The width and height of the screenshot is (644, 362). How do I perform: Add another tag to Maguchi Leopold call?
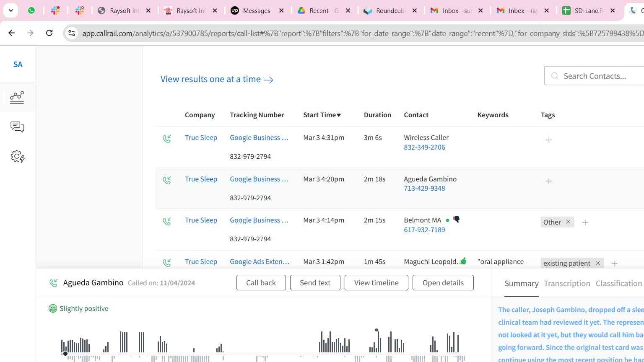[615, 264]
